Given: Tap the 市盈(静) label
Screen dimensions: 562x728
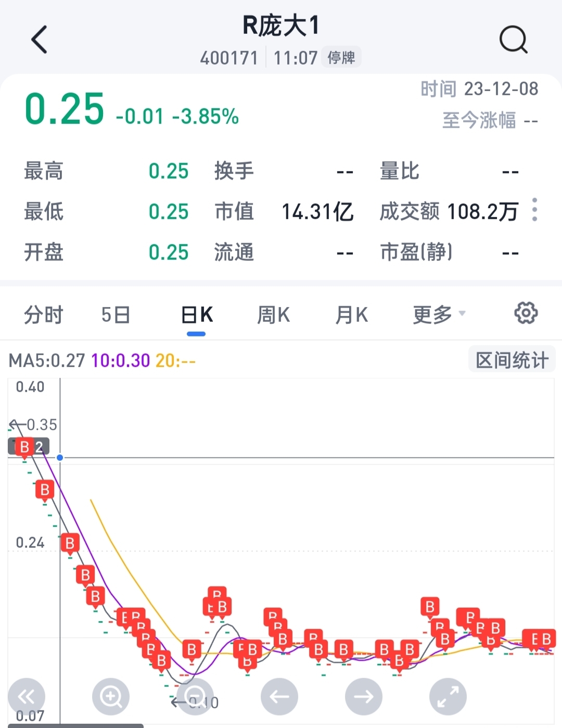Looking at the screenshot, I should pyautogui.click(x=416, y=253).
